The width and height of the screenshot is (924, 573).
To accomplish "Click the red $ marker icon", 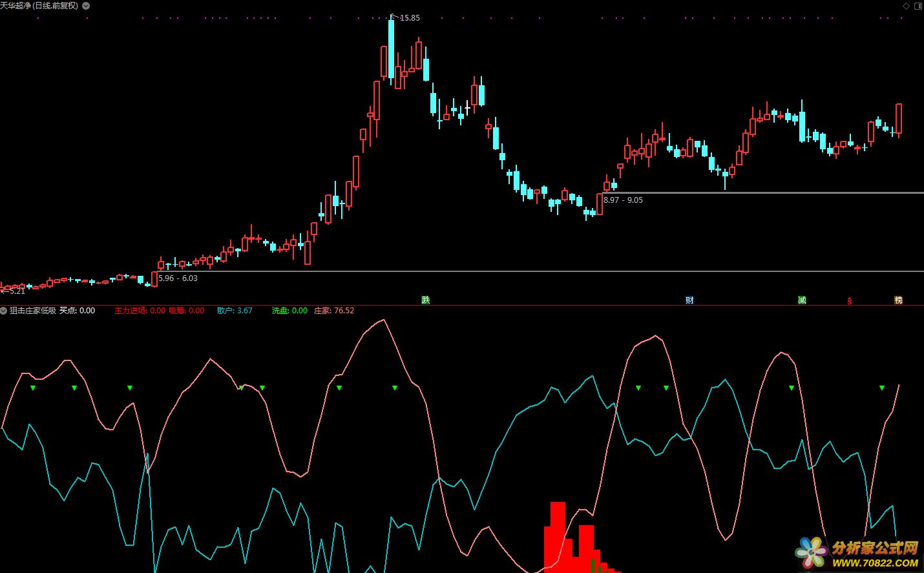I will tap(850, 301).
